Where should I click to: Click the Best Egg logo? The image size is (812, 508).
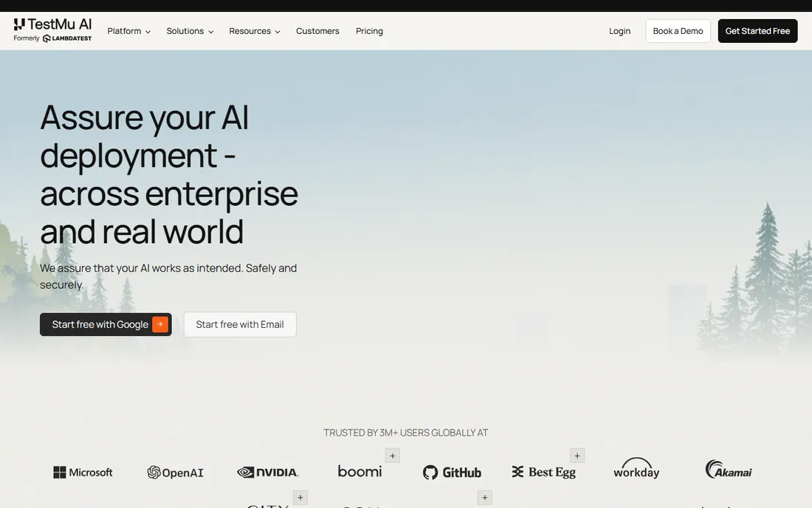(x=544, y=473)
